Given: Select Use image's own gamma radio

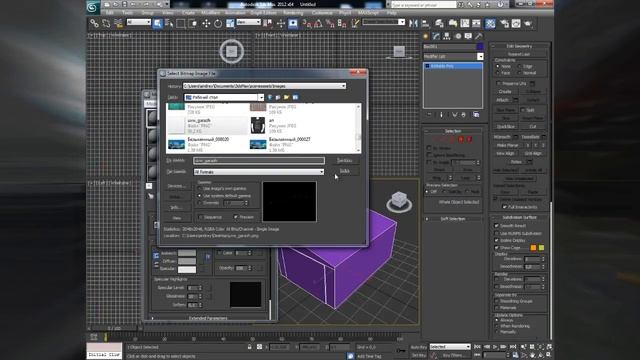Looking at the screenshot, I should [x=200, y=189].
